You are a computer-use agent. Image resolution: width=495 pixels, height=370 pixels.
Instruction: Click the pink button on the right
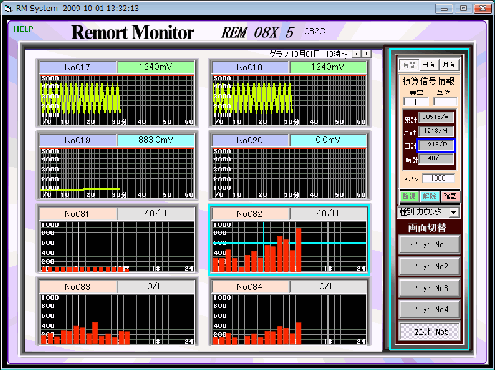coord(450,196)
